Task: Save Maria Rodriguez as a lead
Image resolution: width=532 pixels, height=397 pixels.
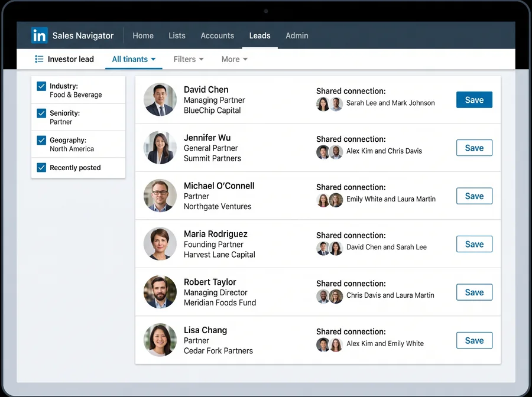Action: point(474,244)
